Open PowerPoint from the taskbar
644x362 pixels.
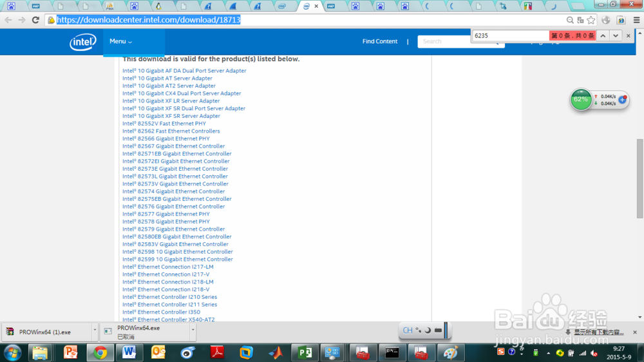click(70, 353)
